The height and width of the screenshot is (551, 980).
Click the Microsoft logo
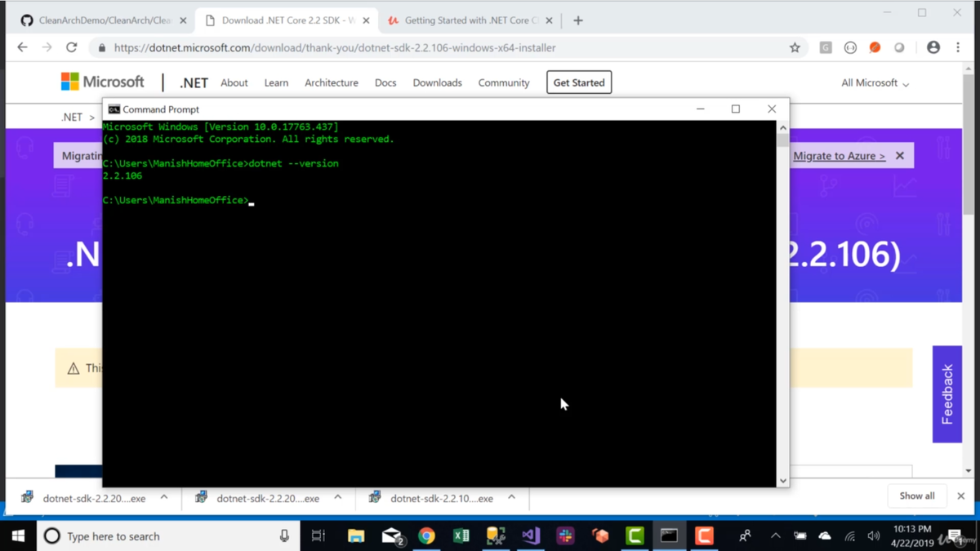coord(102,82)
